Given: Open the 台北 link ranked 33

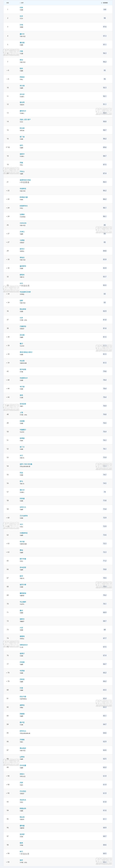Looking at the screenshot, I should pyautogui.click(x=21, y=283).
